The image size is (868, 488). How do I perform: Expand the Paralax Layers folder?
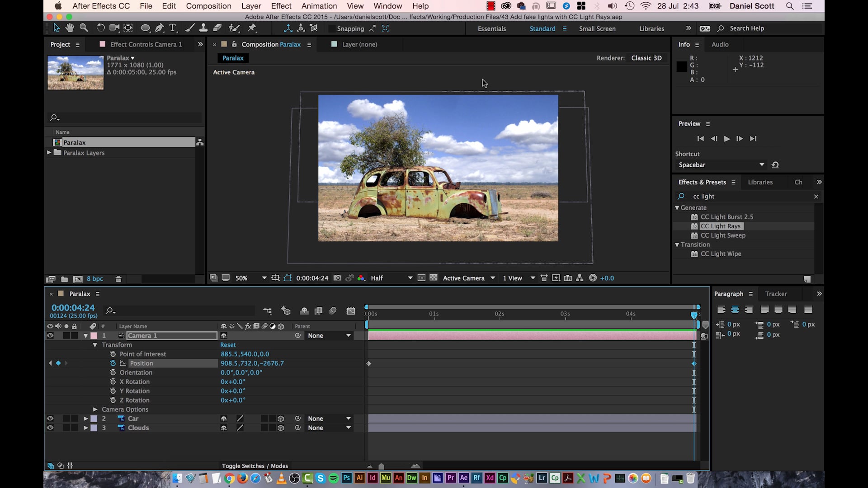(49, 153)
